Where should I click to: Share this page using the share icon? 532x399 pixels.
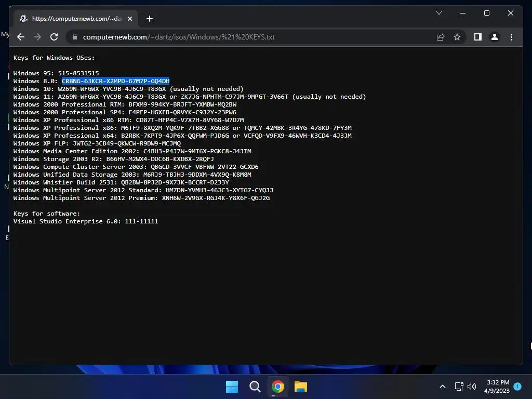[441, 37]
